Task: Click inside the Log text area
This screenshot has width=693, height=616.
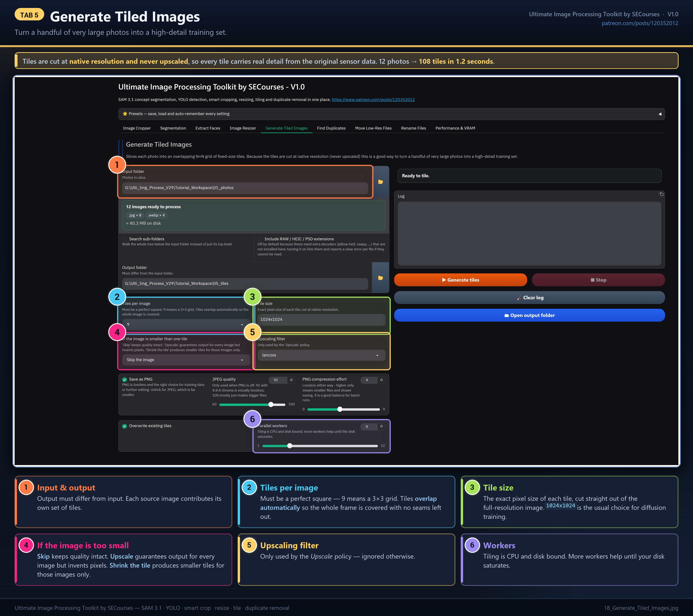Action: pos(529,233)
